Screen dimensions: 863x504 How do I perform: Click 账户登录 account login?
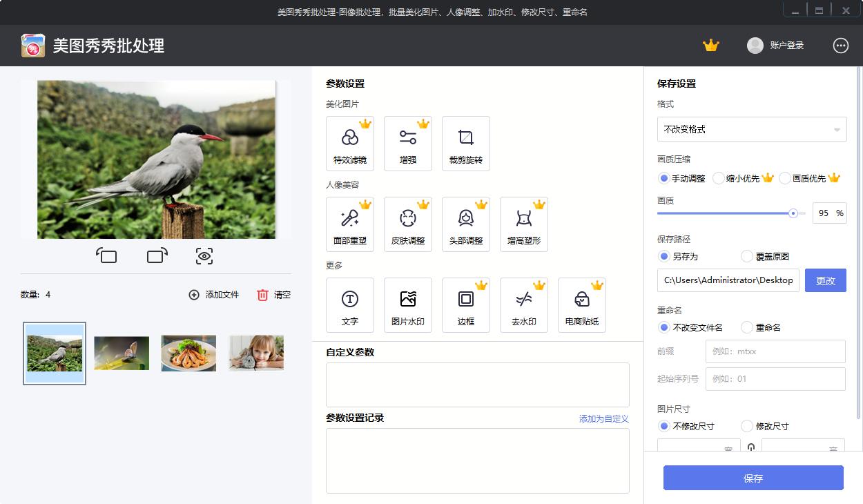click(x=787, y=46)
